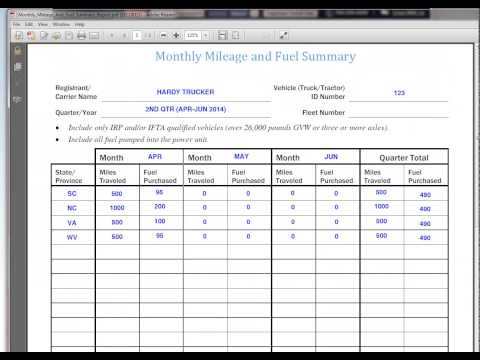This screenshot has width=480, height=360.
Task: Click the second icon in the left pane
Action: pyautogui.click(x=18, y=67)
